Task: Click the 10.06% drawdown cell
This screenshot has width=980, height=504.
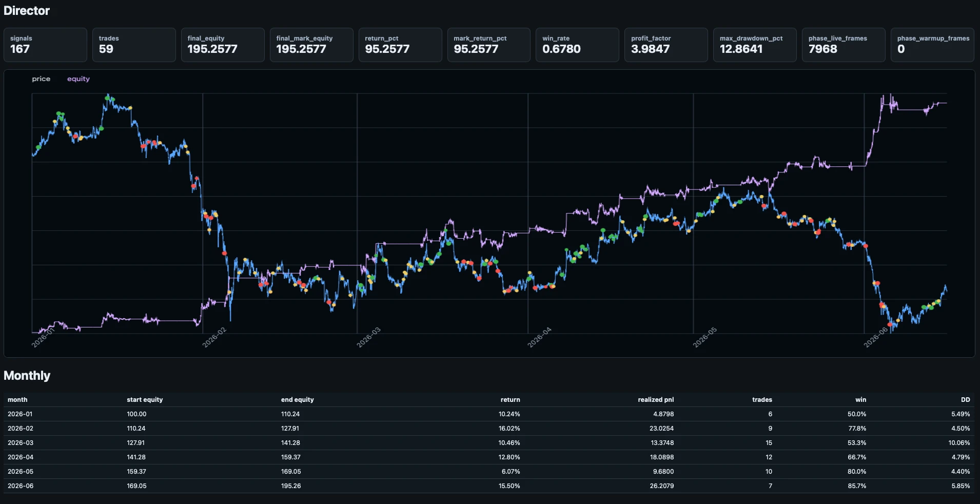Action: [x=959, y=443]
